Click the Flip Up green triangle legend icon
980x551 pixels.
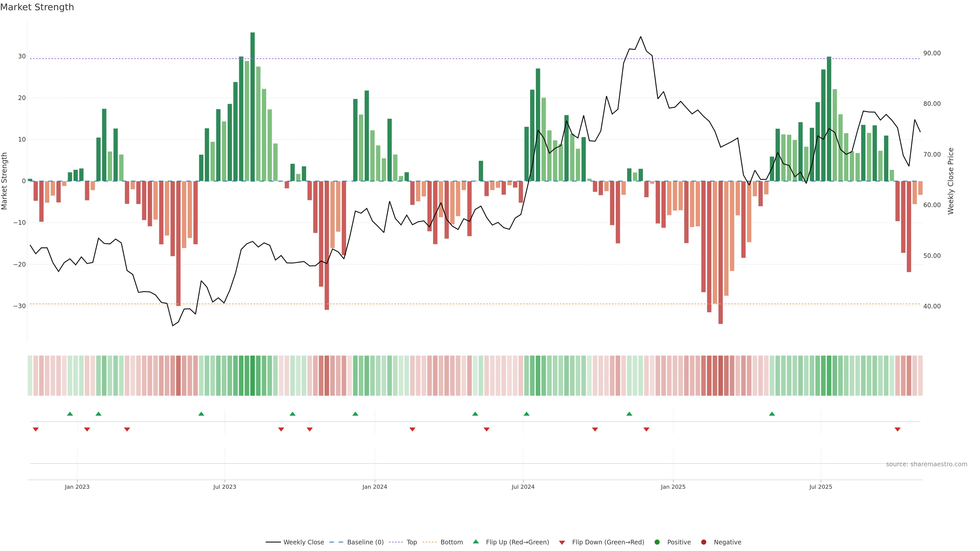point(475,542)
